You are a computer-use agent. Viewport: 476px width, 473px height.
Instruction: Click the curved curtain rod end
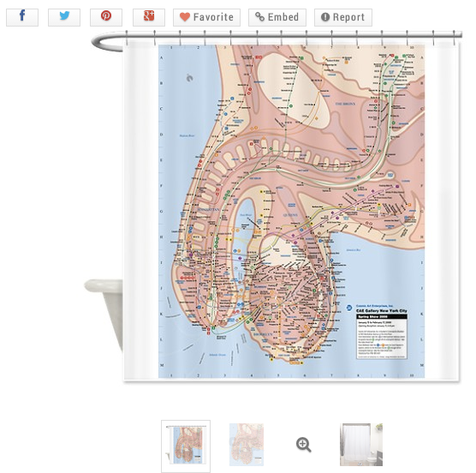tap(106, 42)
